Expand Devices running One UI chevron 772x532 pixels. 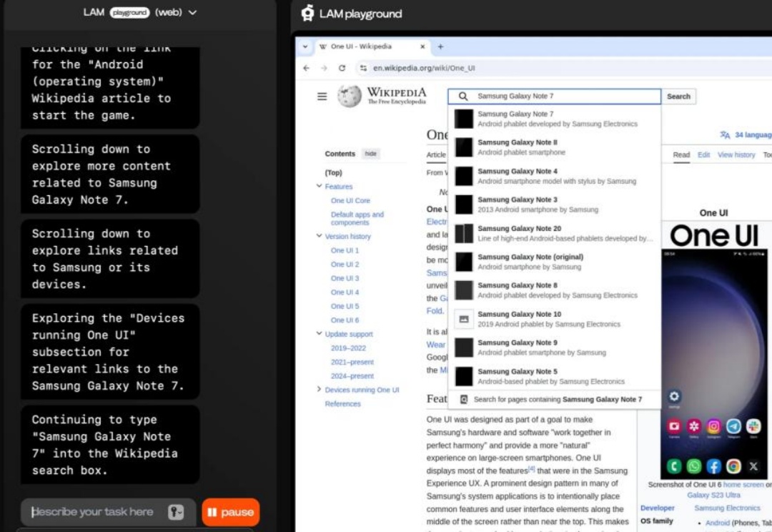319,389
